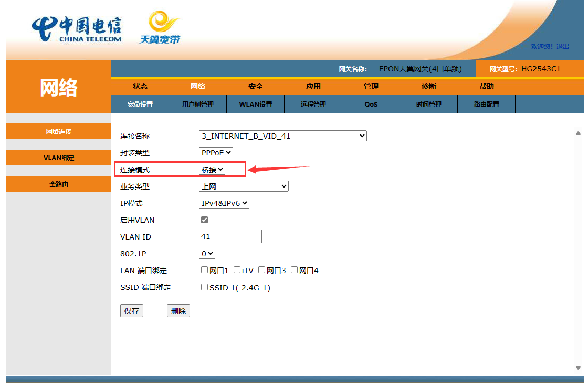The width and height of the screenshot is (588, 384).
Task: Check the 网口1 LAN binding box
Action: tap(204, 270)
